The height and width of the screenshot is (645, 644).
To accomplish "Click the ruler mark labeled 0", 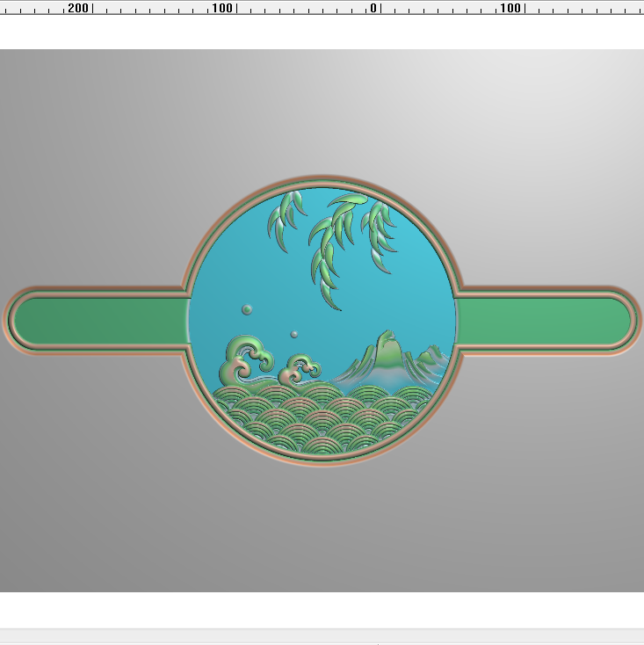I will coord(373,8).
